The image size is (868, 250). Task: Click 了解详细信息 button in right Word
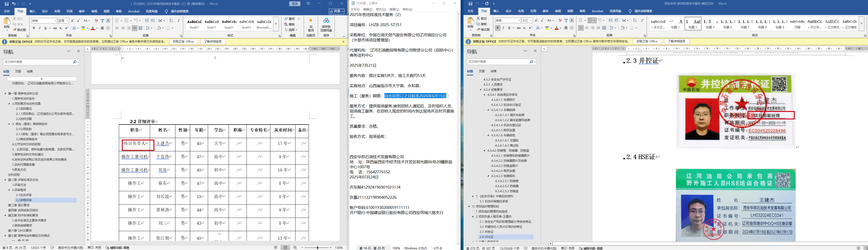tap(677, 41)
